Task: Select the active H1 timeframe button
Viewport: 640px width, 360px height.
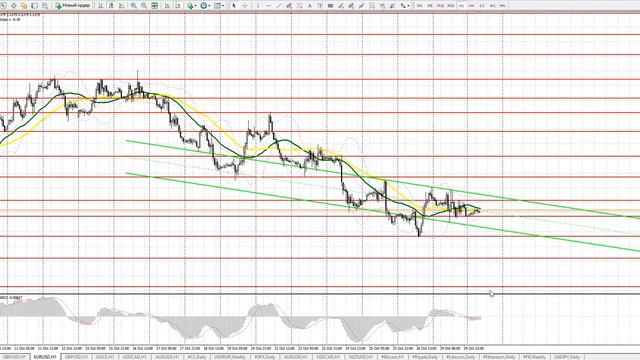Action: coord(461,6)
